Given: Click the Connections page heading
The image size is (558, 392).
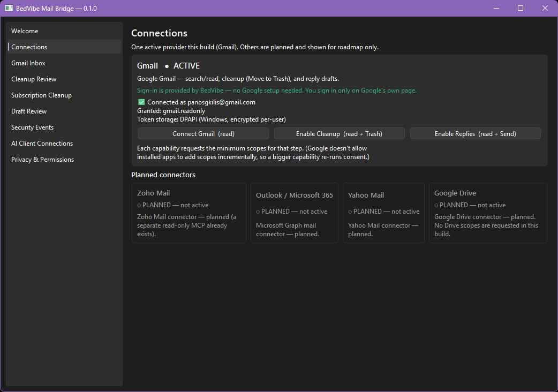Looking at the screenshot, I should (x=159, y=33).
